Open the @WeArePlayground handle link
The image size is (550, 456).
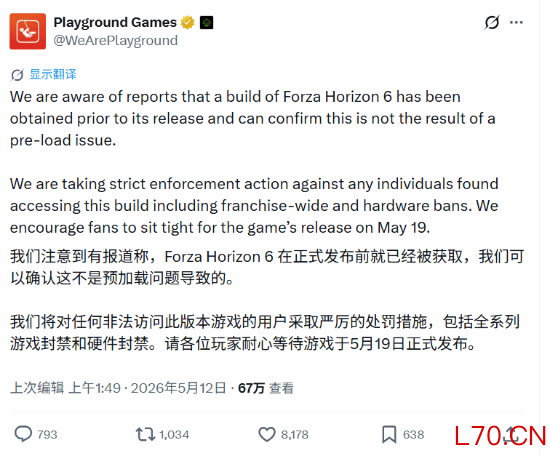(115, 40)
